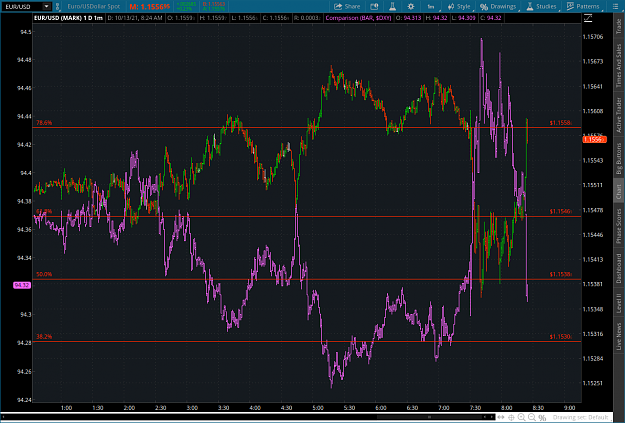Click the 8:30 time axis label
The image size is (625, 423).
[538, 408]
